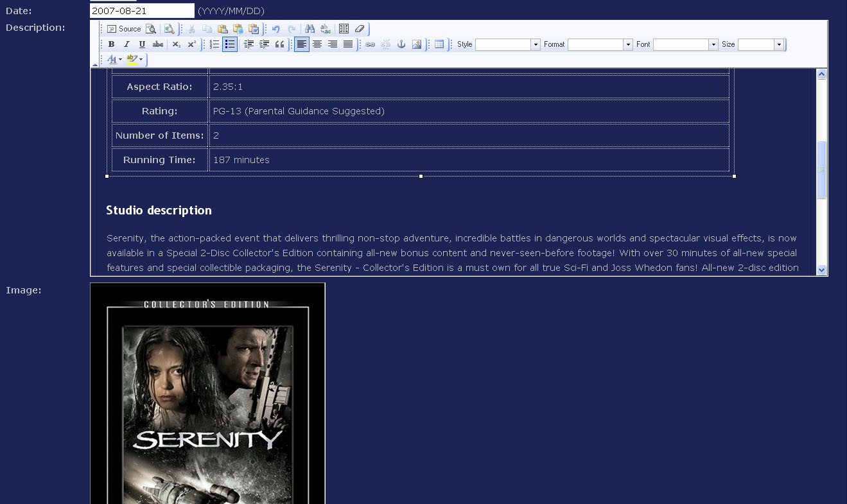The image size is (847, 504).
Task: Click the Date input field
Action: click(142, 11)
